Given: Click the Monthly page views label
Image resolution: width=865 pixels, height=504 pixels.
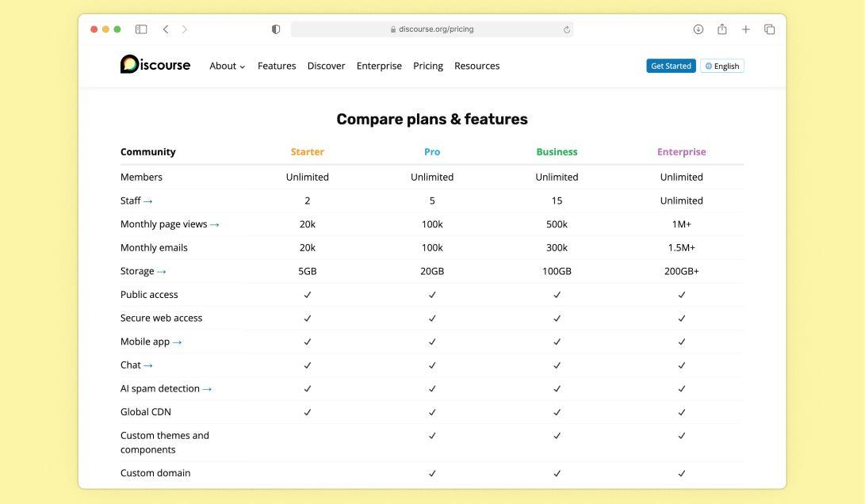Looking at the screenshot, I should click(x=164, y=224).
